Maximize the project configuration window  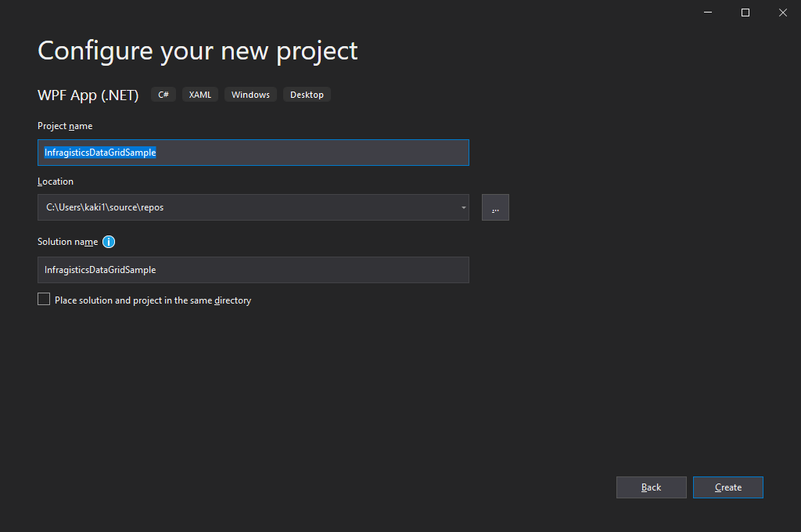pos(745,13)
